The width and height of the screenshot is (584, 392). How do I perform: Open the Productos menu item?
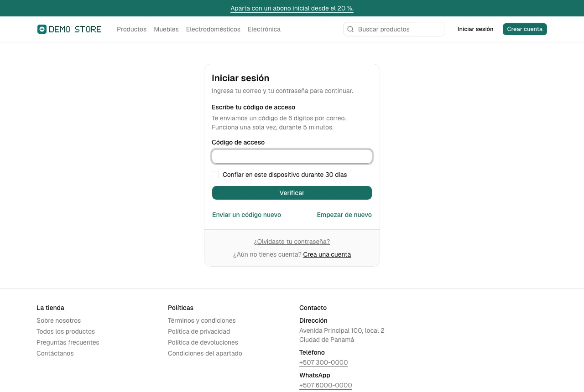pyautogui.click(x=131, y=29)
